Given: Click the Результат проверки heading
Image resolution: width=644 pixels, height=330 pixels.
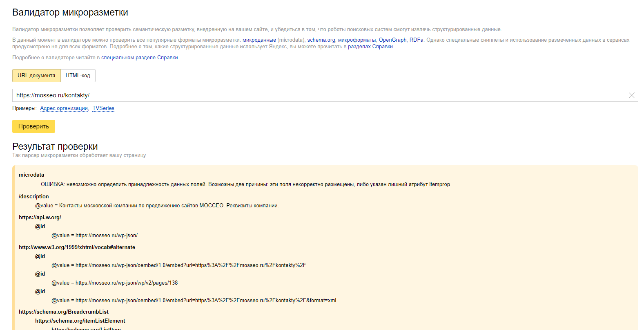Looking at the screenshot, I should click(x=55, y=146).
